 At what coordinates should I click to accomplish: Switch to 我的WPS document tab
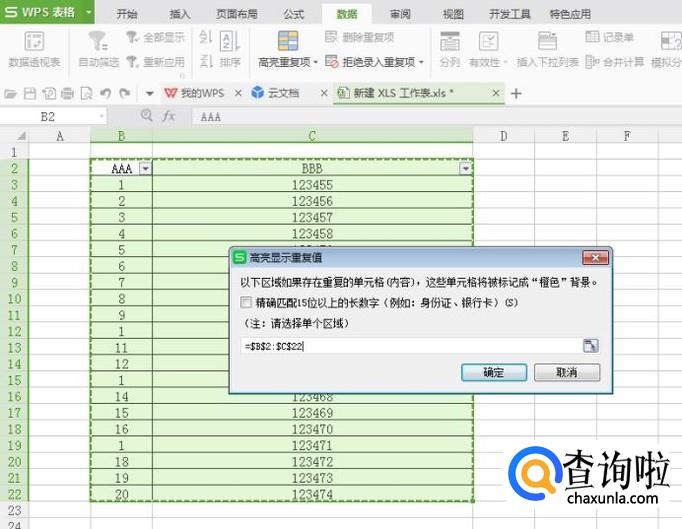(x=194, y=93)
